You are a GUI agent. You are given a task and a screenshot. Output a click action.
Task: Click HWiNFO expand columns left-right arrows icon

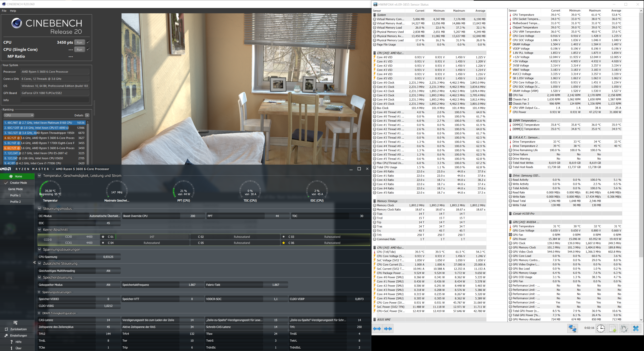click(x=377, y=329)
